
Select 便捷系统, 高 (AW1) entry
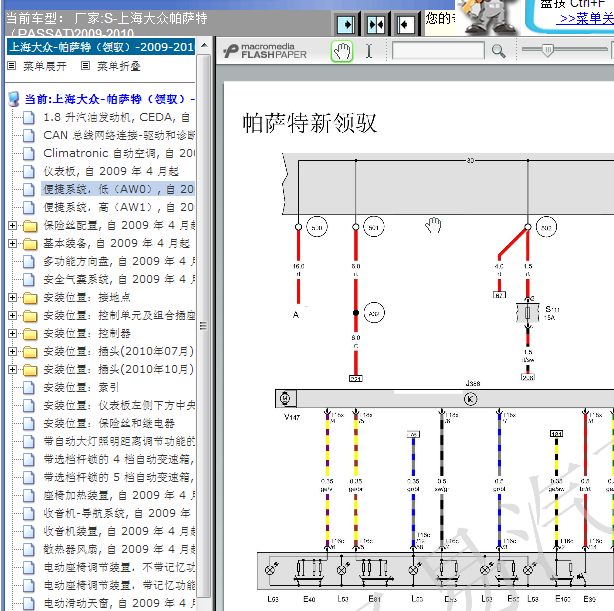coord(119,207)
